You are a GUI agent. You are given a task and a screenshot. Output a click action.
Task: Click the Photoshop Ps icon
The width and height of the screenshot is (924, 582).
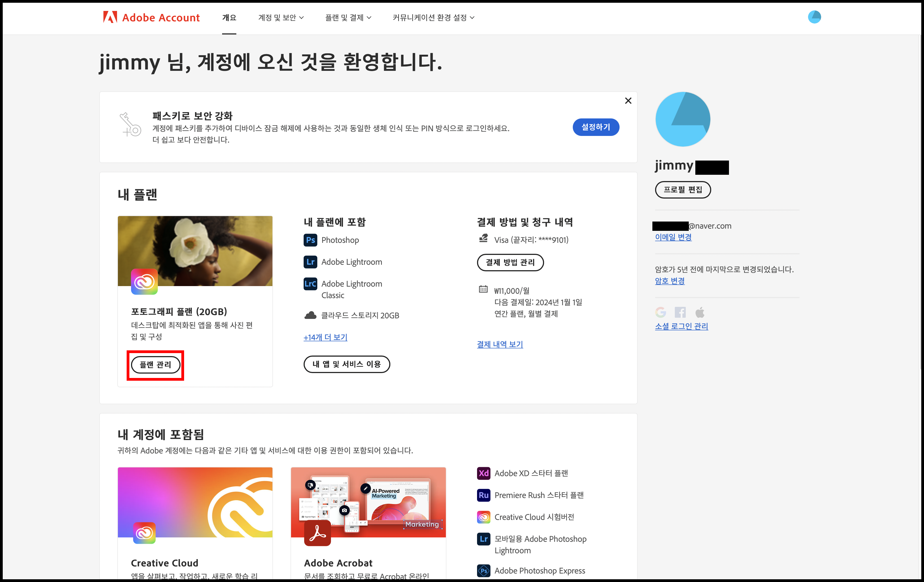(310, 240)
